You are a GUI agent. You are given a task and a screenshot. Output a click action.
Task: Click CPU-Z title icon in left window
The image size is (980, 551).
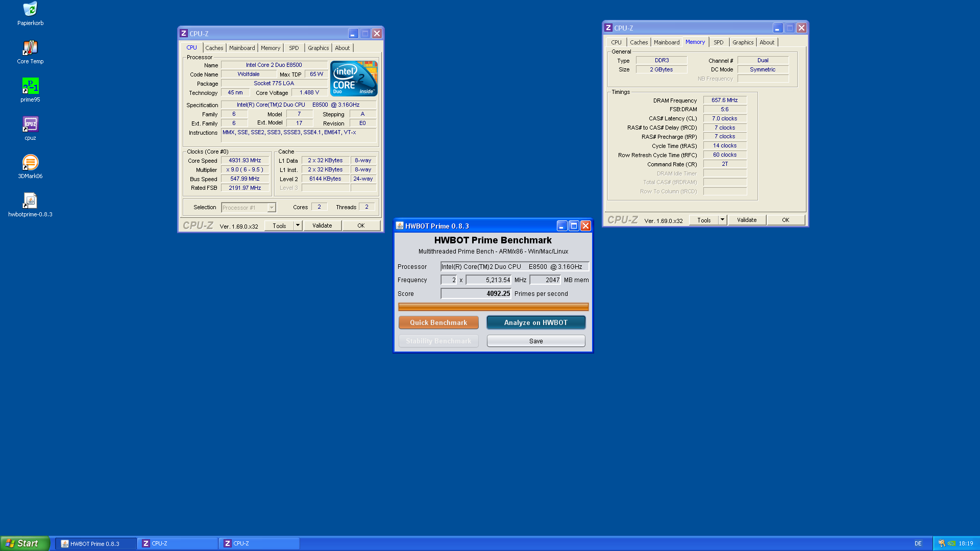[x=184, y=34]
